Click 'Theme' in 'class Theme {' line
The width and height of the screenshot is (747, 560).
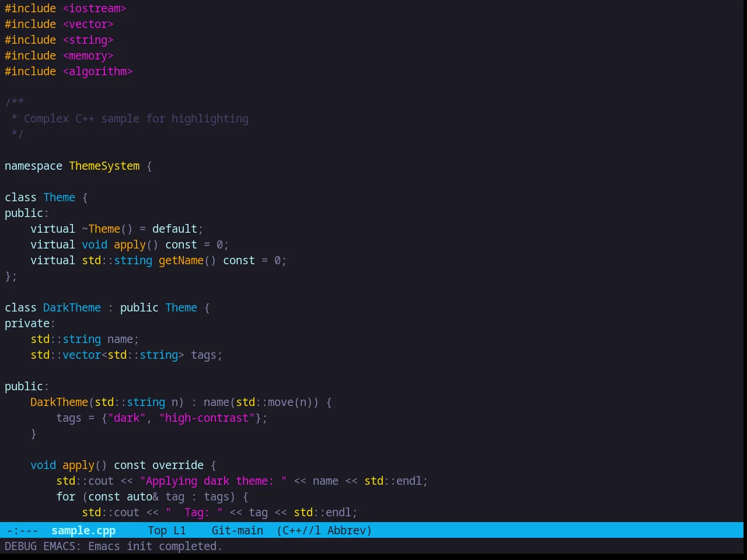coord(59,197)
